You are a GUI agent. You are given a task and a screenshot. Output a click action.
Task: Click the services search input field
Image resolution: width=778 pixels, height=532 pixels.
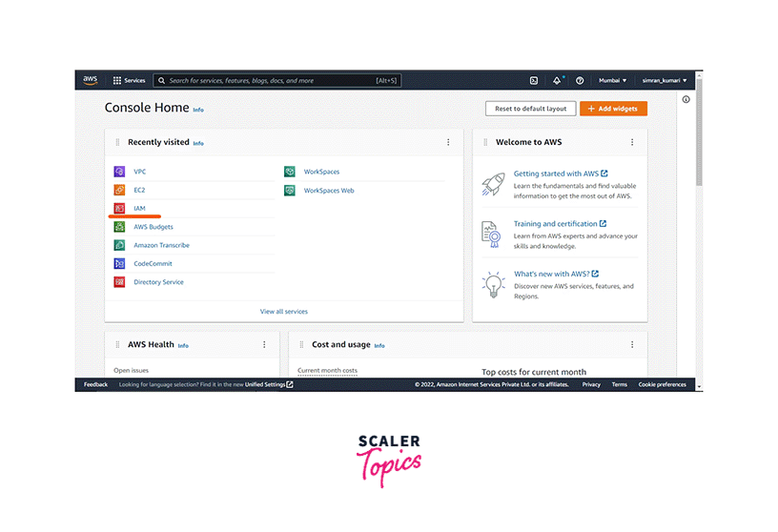[276, 81]
